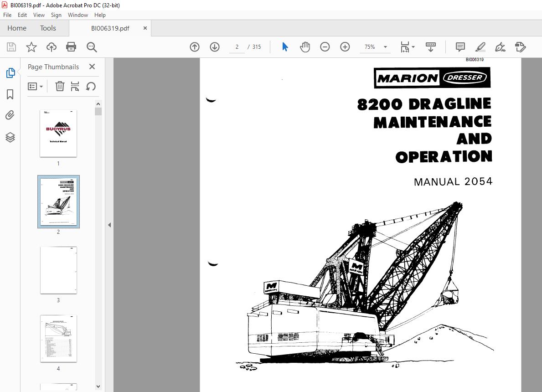
Task: Open the Help menu
Action: click(x=100, y=15)
